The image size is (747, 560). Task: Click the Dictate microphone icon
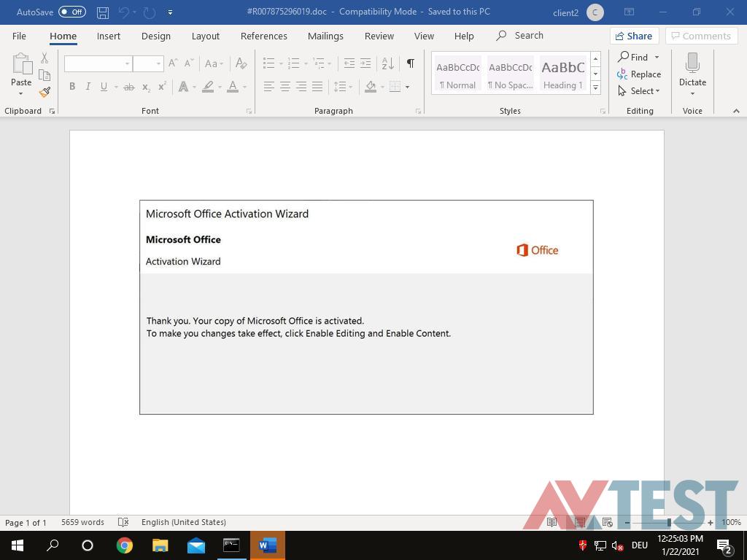(692, 64)
